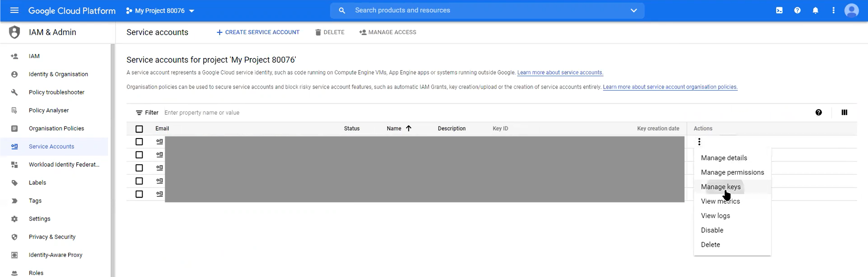Open the hamburger navigation menu
The width and height of the screenshot is (868, 277).
click(x=14, y=10)
